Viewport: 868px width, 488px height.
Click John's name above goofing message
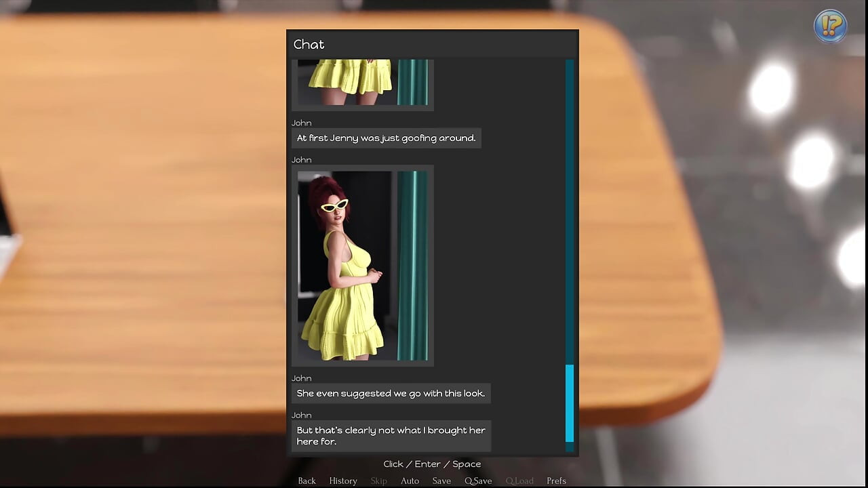point(301,123)
